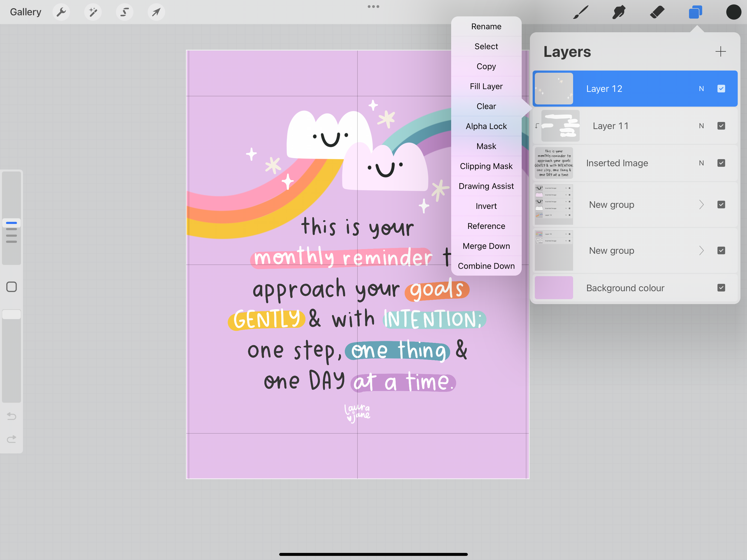Toggle visibility of Layer 11
The height and width of the screenshot is (560, 747).
pyautogui.click(x=721, y=126)
